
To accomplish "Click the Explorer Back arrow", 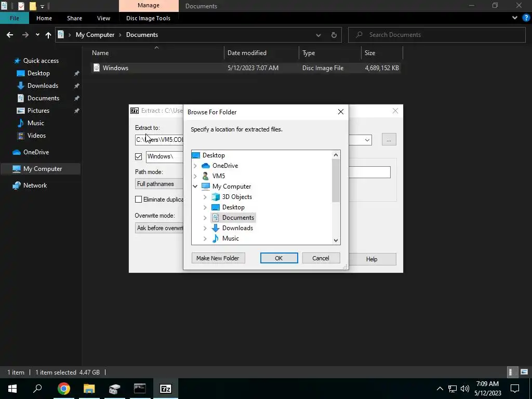I will point(10,35).
